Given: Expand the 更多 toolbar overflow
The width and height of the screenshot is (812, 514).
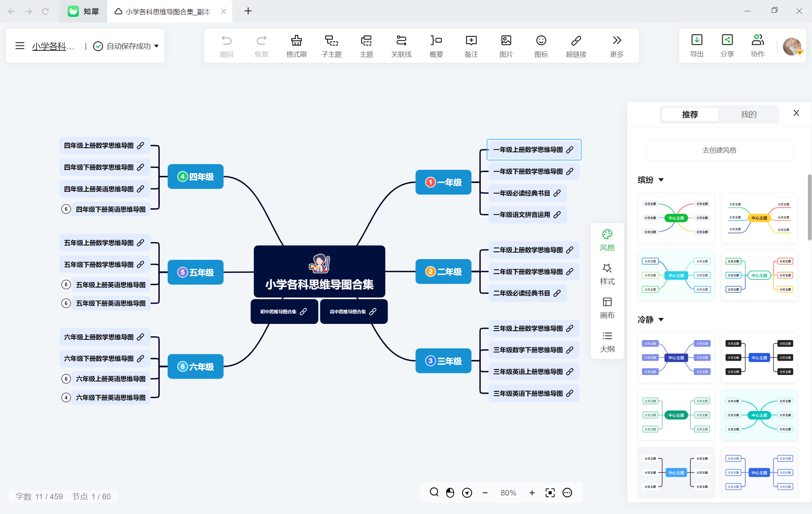Looking at the screenshot, I should [617, 45].
